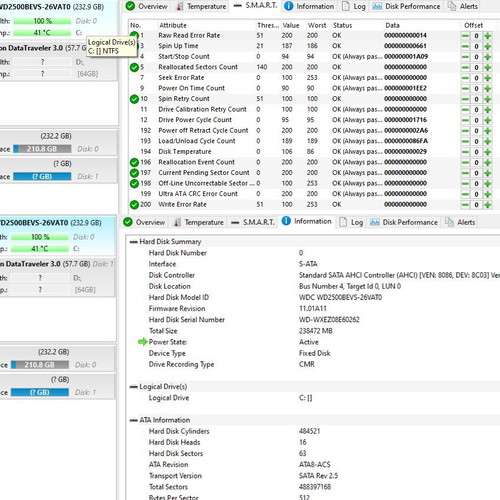Click total size value 238472 MB
Screen dimensions: 500x500
click(316, 331)
